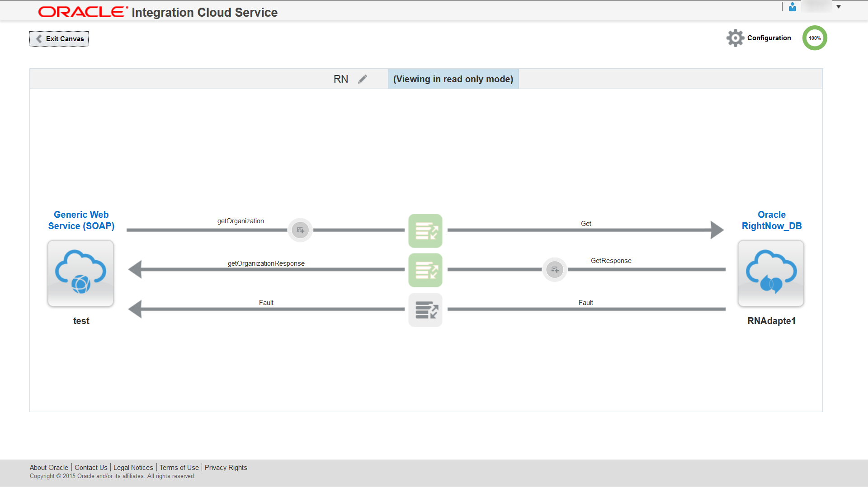The width and height of the screenshot is (868, 488).
Task: Open the getOrganizationResponse mapper icon
Action: [425, 270]
